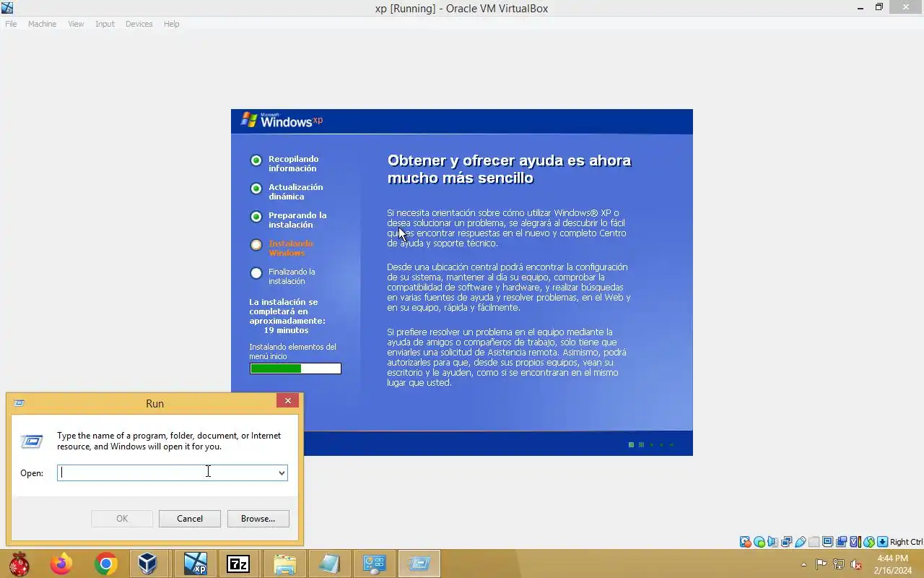Click the red ornament Start button
924x578 pixels.
pyautogui.click(x=19, y=564)
